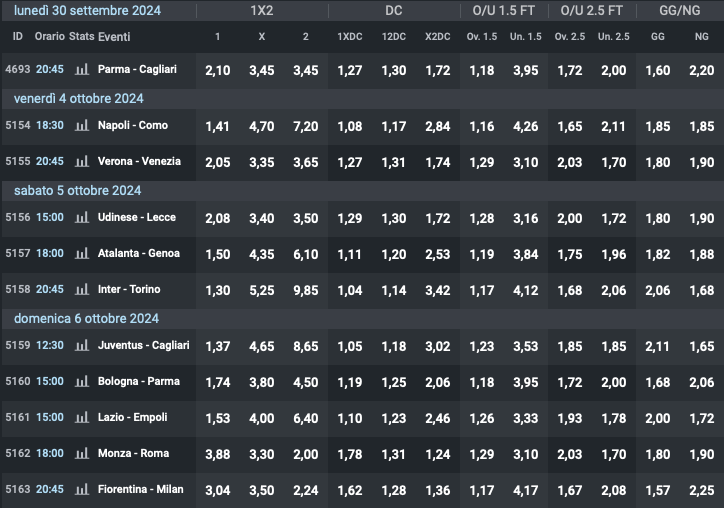The width and height of the screenshot is (724, 508).
Task: Click the Ov. 2.5 column header
Action: click(x=569, y=36)
